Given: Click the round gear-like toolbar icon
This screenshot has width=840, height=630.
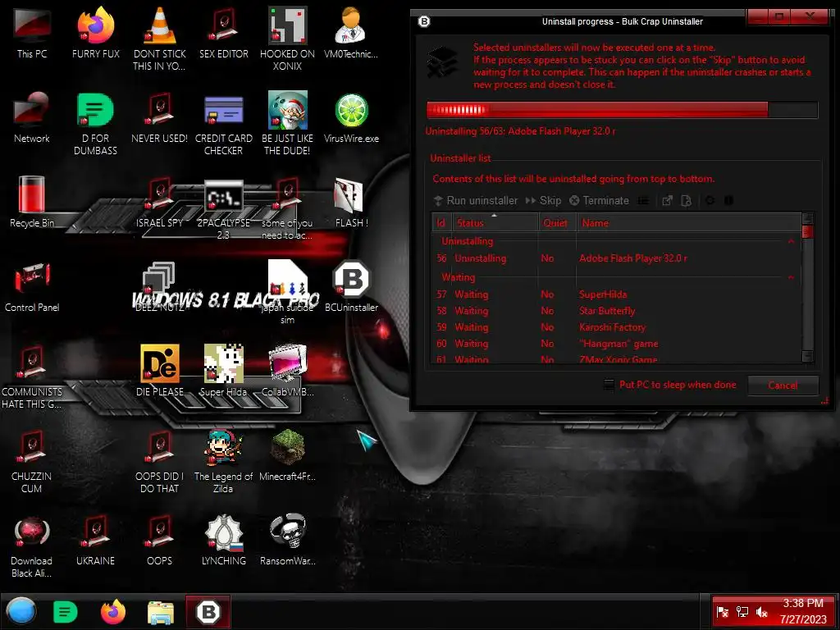Looking at the screenshot, I should [710, 200].
